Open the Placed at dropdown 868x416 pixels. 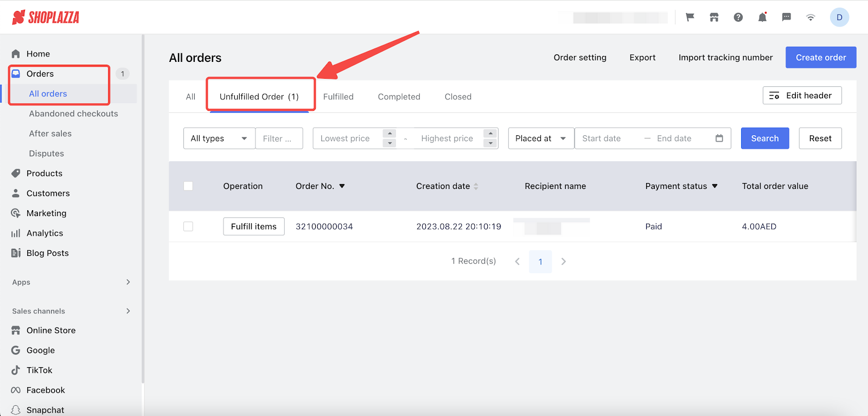coord(540,138)
